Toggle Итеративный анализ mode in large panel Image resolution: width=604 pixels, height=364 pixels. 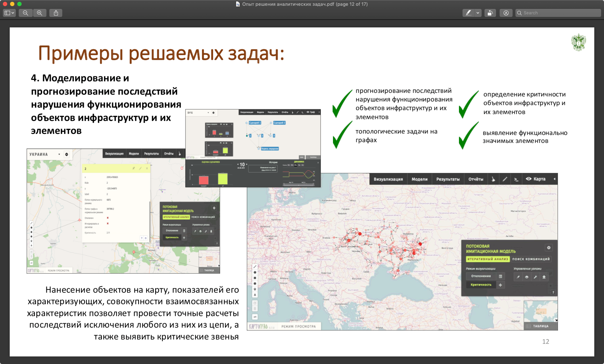click(x=487, y=259)
